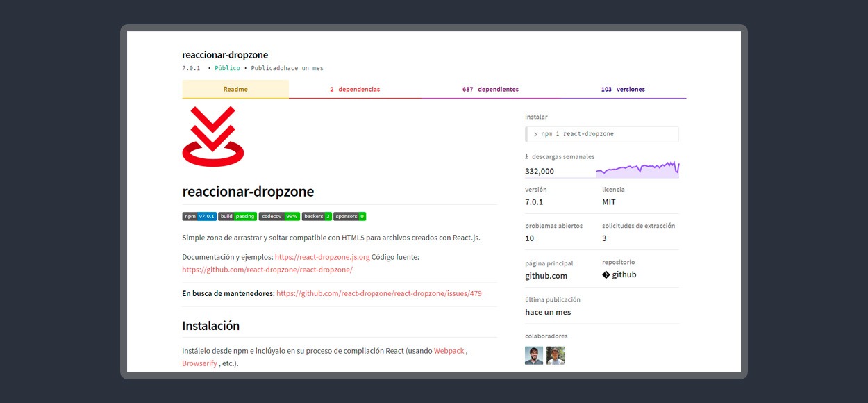This screenshot has height=403, width=868.
Task: Open the react-dropzone.js.org documentation link
Action: click(322, 257)
